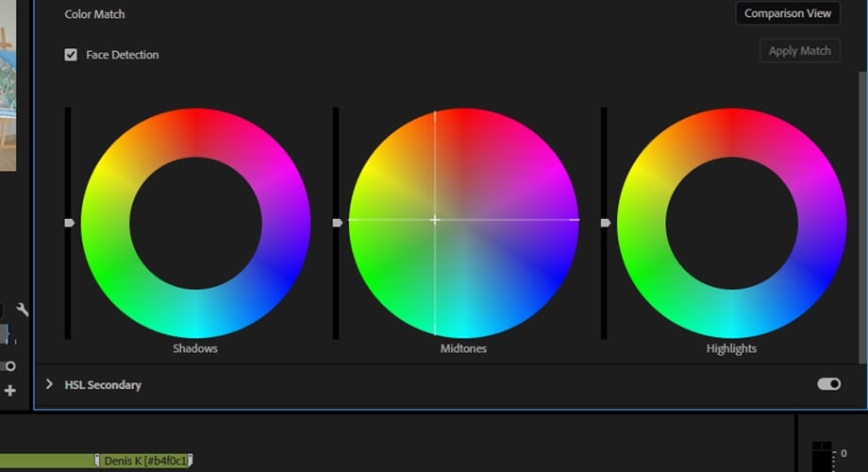Click the Midtones luminance slider handle
868x472 pixels.
[337, 223]
